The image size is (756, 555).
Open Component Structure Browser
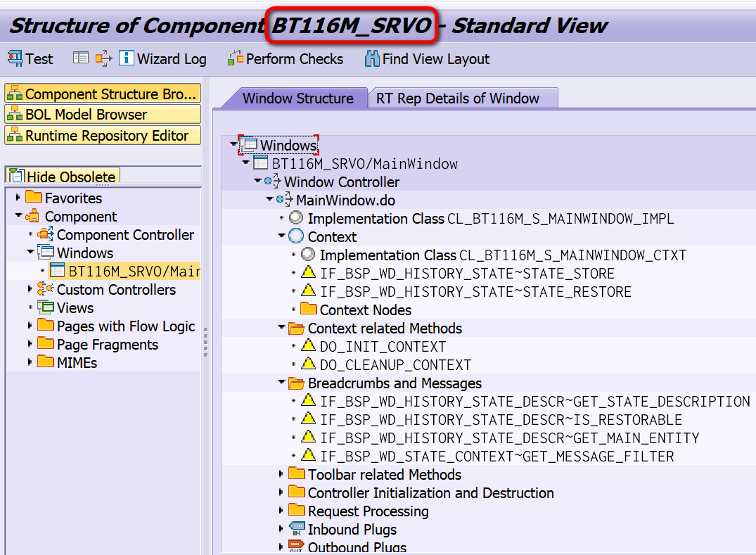(x=103, y=94)
